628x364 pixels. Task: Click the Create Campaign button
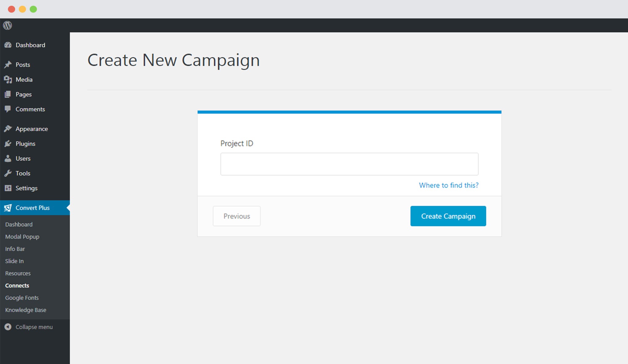click(x=448, y=216)
